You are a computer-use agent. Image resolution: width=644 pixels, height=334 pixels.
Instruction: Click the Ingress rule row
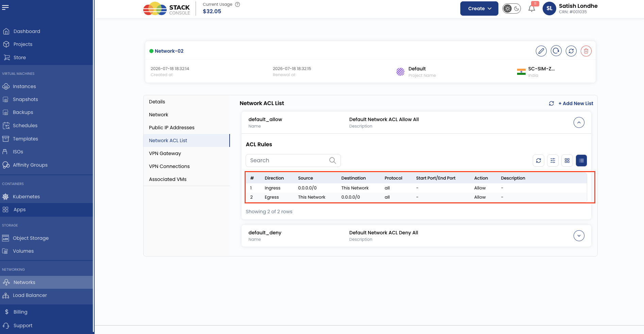[x=416, y=188]
